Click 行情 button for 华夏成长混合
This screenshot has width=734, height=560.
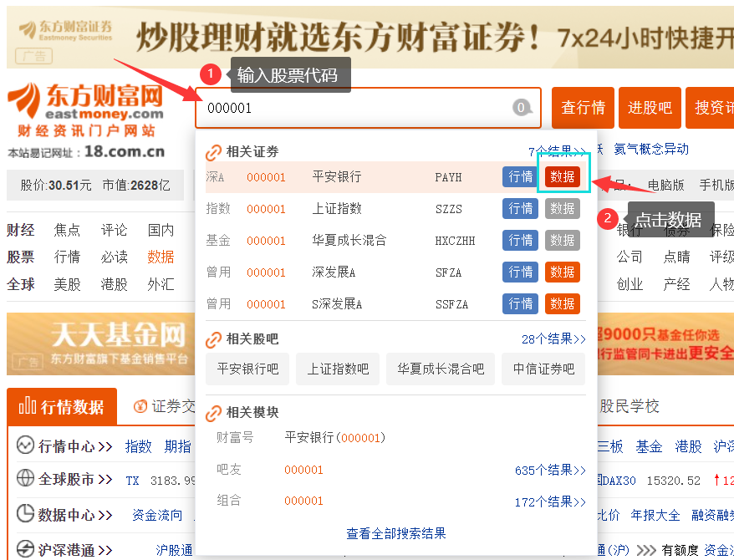tap(521, 241)
